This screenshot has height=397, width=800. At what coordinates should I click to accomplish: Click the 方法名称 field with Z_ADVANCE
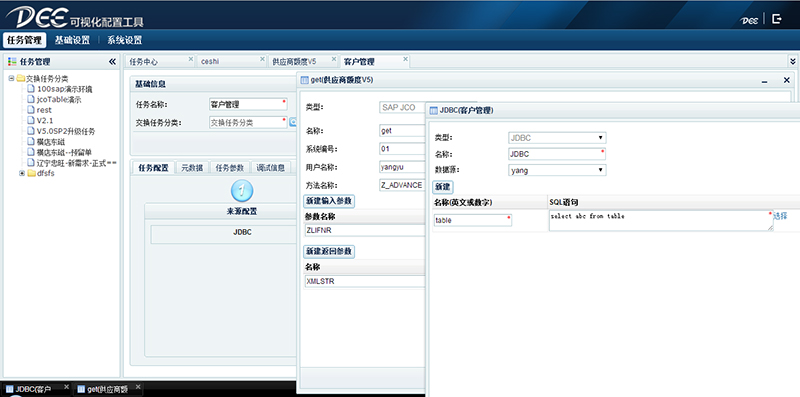click(x=403, y=185)
